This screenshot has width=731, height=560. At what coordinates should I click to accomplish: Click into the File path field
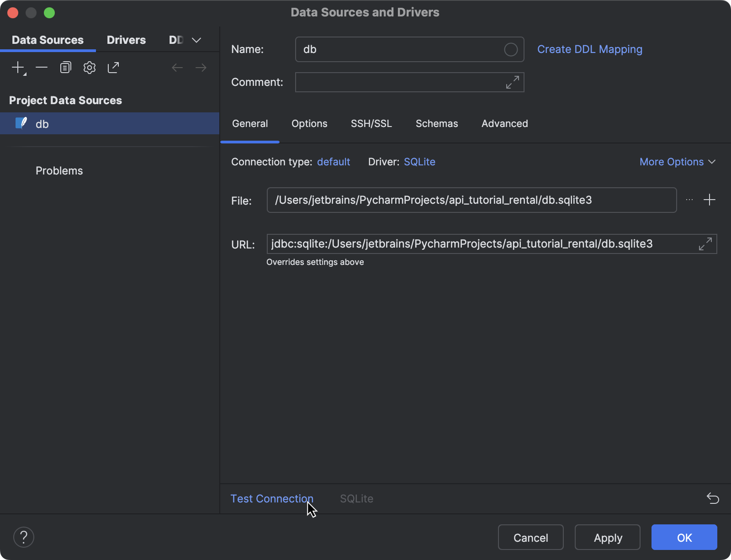pyautogui.click(x=471, y=200)
